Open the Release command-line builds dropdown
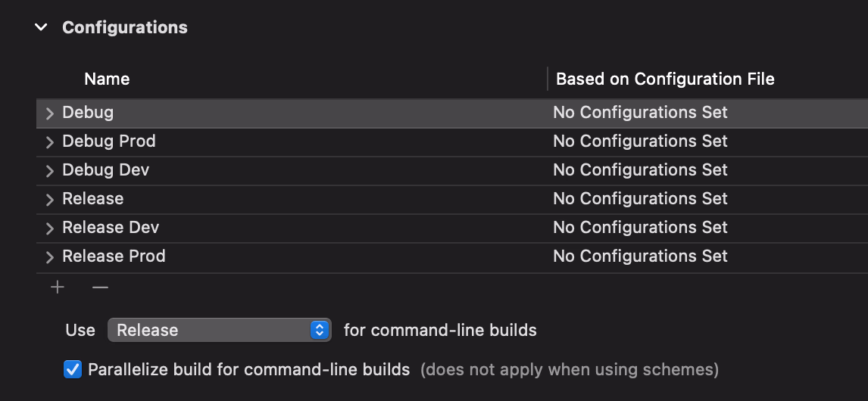 220,330
